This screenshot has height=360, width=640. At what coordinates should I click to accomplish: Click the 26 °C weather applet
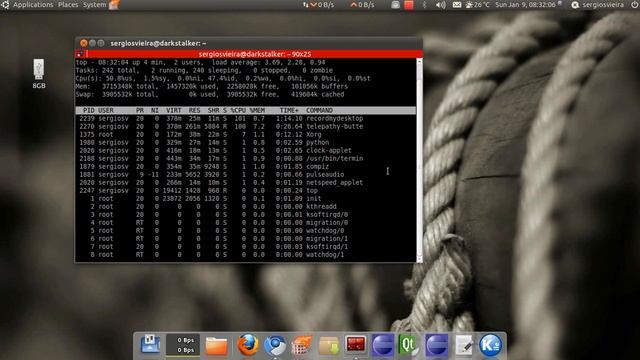point(477,4)
